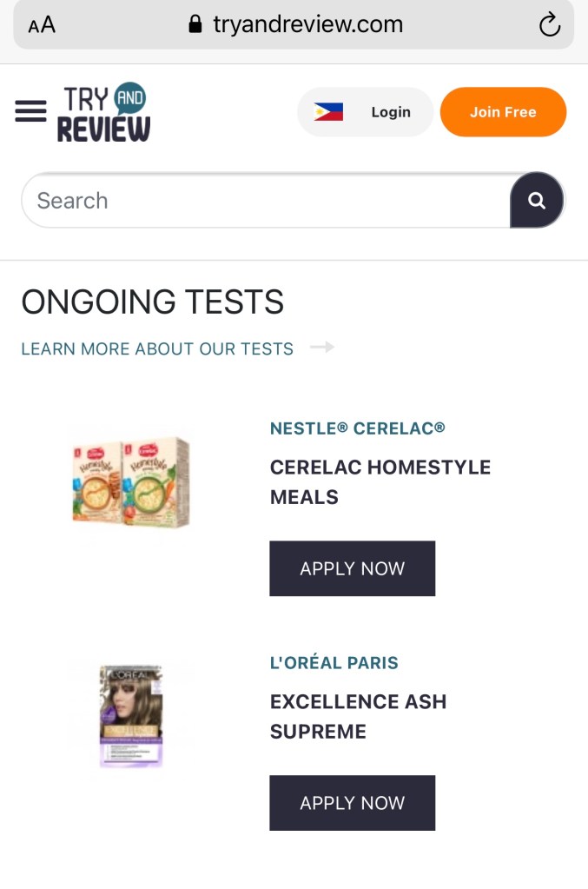Click the arrow next to Learn More
The image size is (588, 889).
coord(322,348)
